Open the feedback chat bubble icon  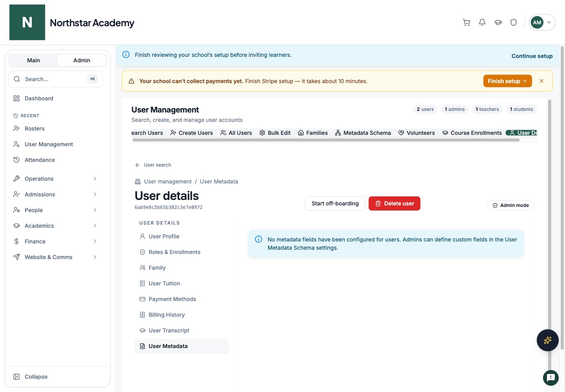point(551,378)
